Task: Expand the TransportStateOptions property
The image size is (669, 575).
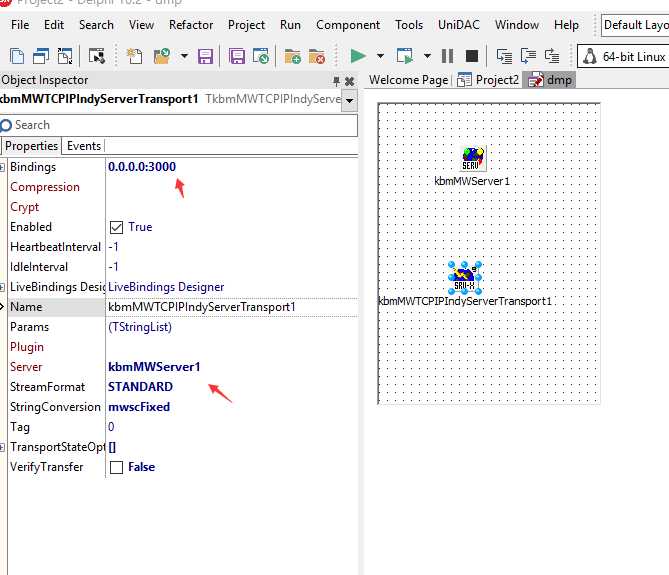Action: 3,447
